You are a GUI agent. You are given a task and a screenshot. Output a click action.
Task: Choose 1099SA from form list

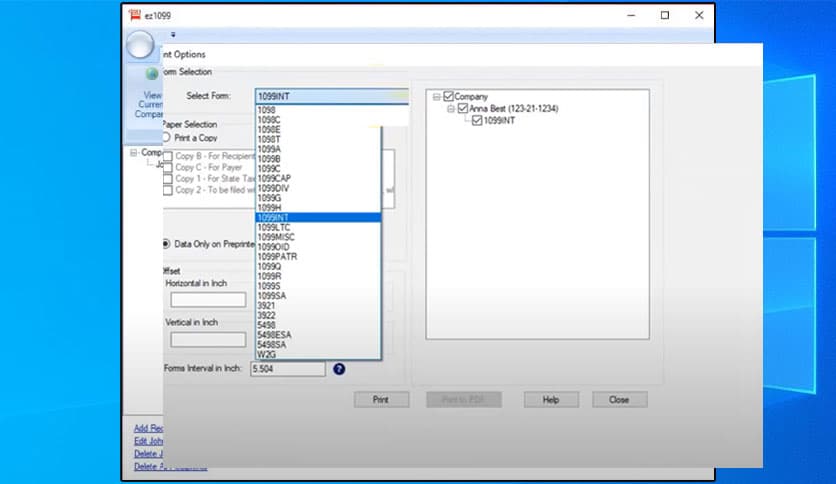tap(318, 296)
